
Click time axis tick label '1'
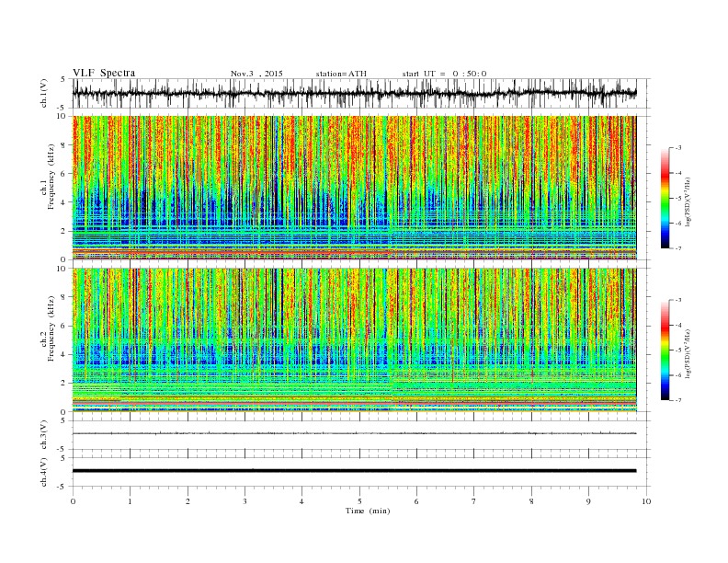tap(131, 501)
